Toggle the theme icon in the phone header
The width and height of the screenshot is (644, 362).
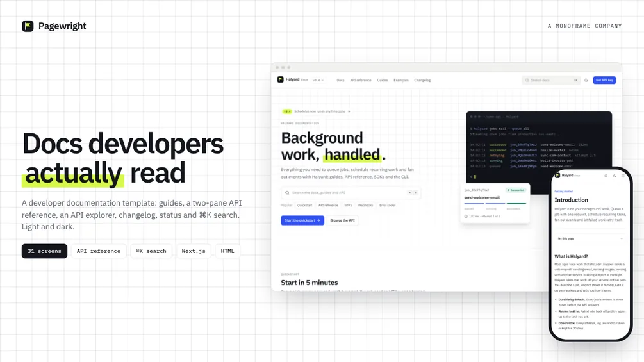click(x=615, y=176)
